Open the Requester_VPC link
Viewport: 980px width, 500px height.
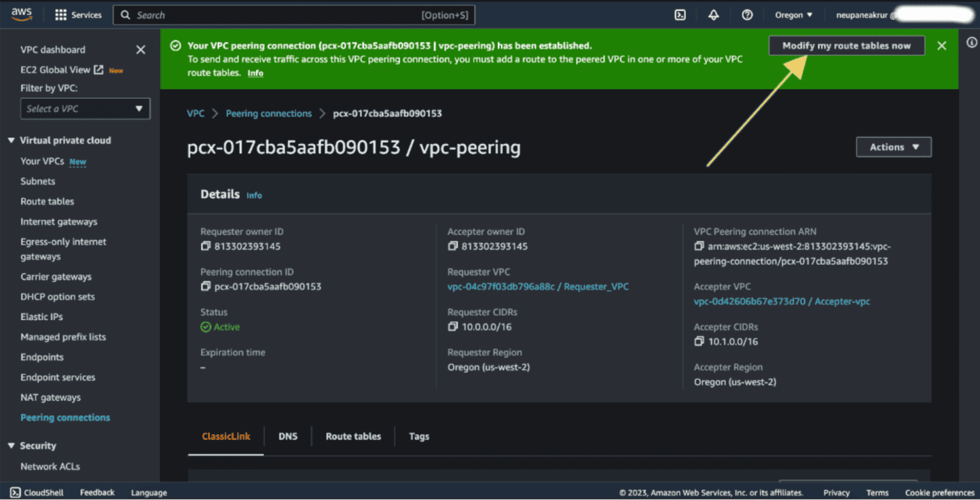pos(538,286)
